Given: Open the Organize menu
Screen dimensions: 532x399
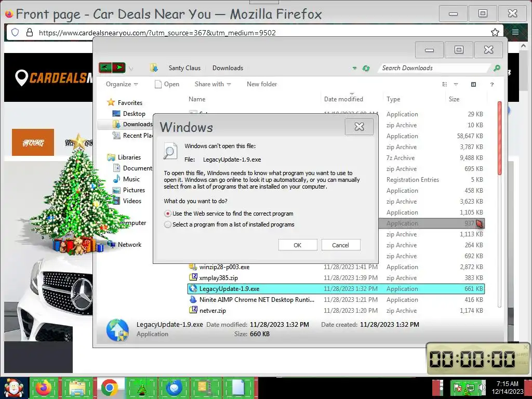Looking at the screenshot, I should (122, 84).
